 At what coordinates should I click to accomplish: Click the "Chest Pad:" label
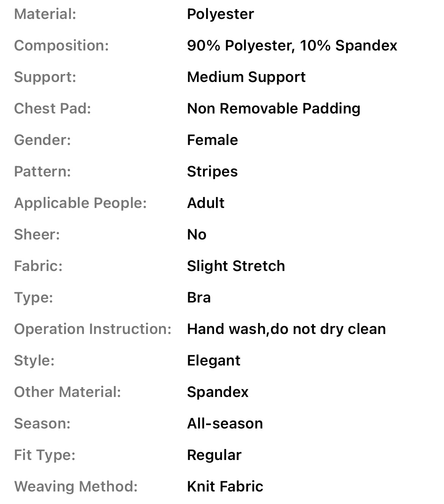[x=52, y=109]
